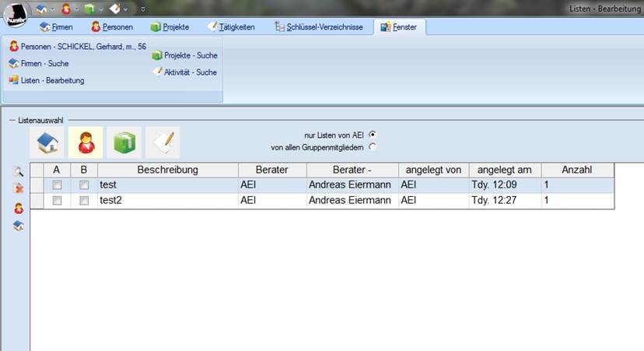
Task: Click the Firmen house icon in Listenauswahl
Action: tap(46, 142)
